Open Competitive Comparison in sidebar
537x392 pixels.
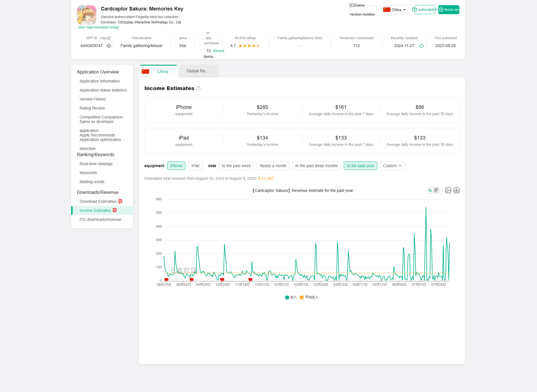(101, 117)
